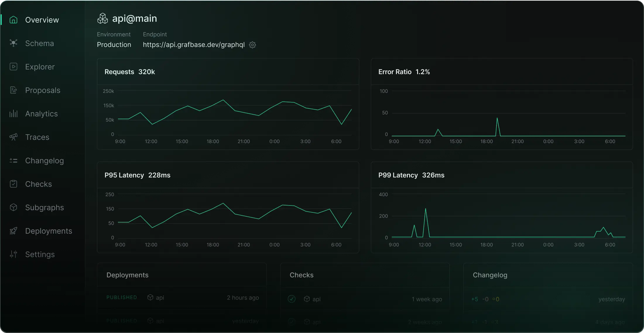Screen dimensions: 644x333
Task: Click the api package icon in Deployments panel
Action: coord(150,297)
